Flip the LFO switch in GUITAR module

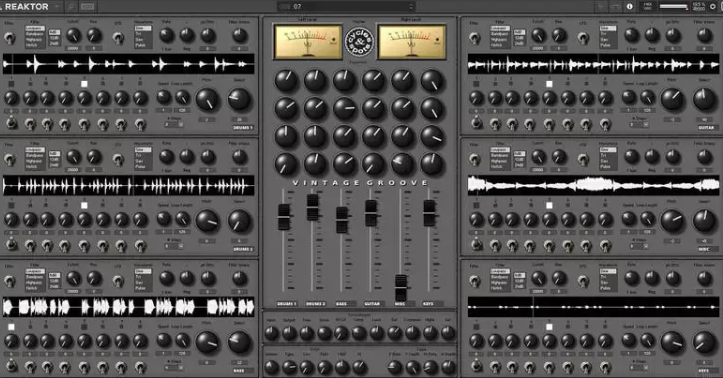[x=583, y=38]
